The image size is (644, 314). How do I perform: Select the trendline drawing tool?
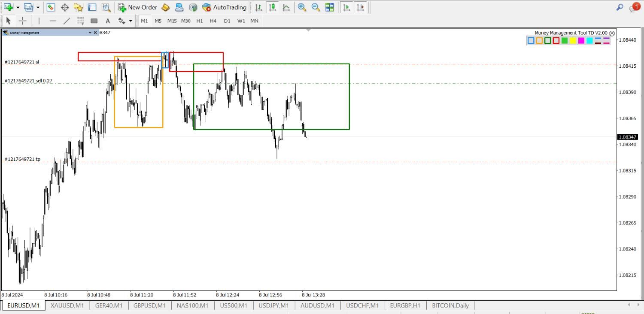tap(67, 21)
